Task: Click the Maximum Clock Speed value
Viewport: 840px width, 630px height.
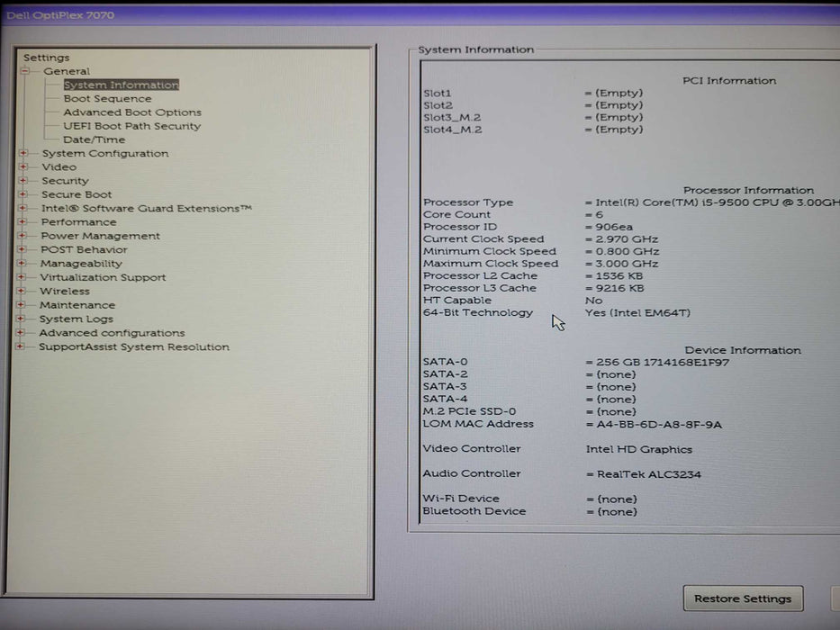Action: 627,264
